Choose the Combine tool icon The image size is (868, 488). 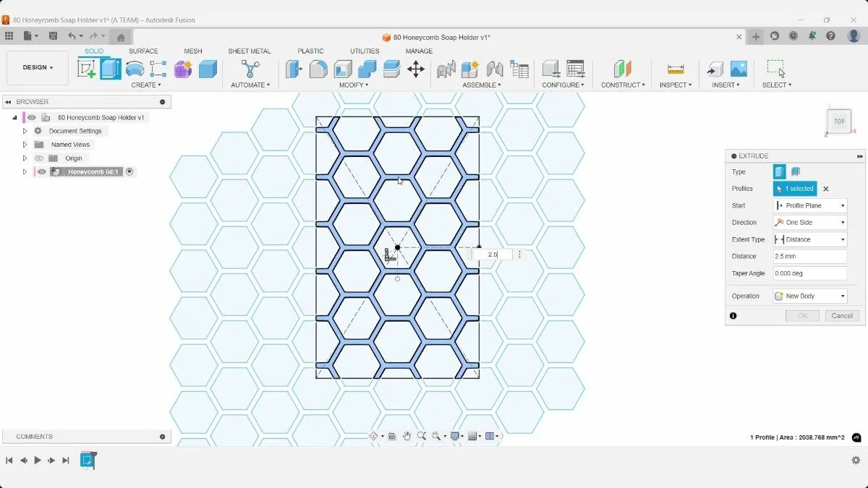(x=367, y=69)
